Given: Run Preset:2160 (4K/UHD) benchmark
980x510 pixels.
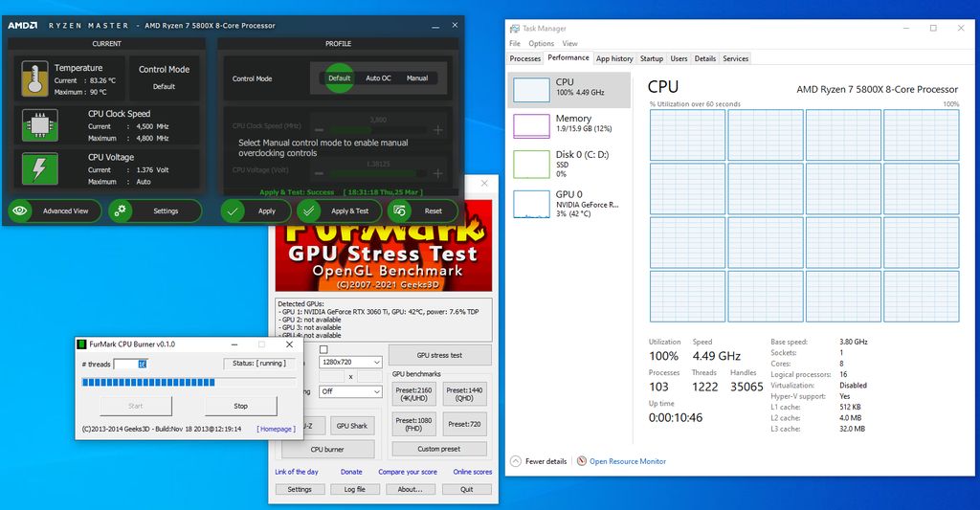Looking at the screenshot, I should click(x=413, y=394).
